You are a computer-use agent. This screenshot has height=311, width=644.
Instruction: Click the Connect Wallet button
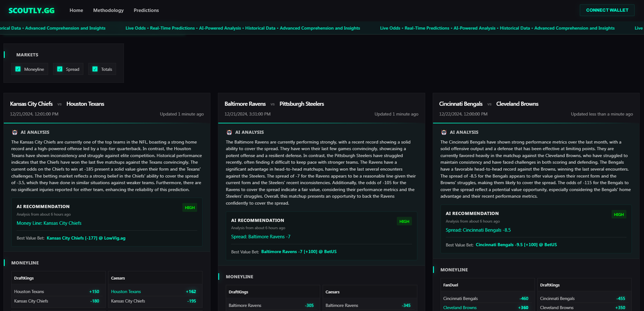tap(607, 10)
